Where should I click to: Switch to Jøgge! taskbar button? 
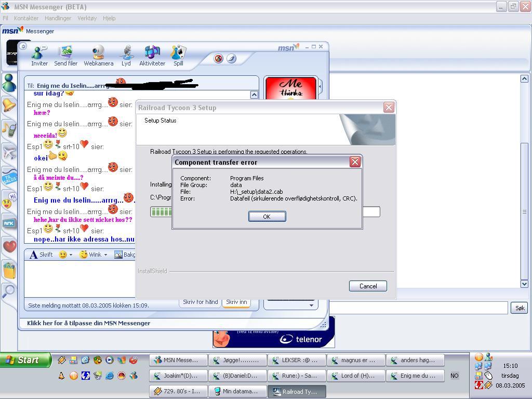[237, 360]
